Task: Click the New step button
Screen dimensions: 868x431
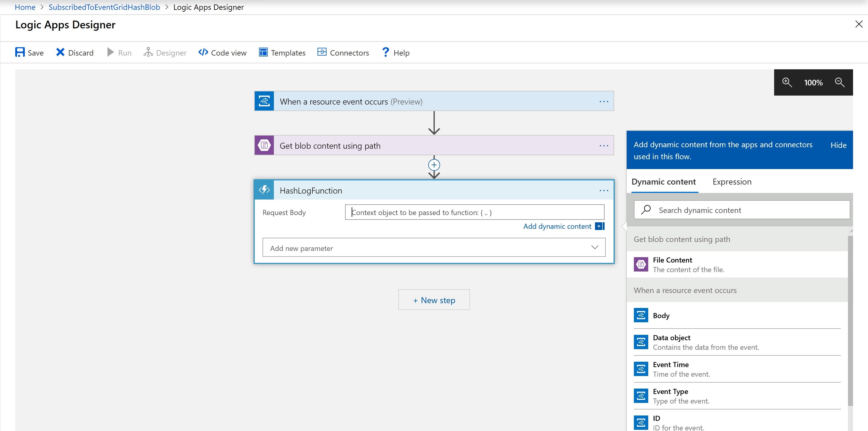Action: [434, 300]
